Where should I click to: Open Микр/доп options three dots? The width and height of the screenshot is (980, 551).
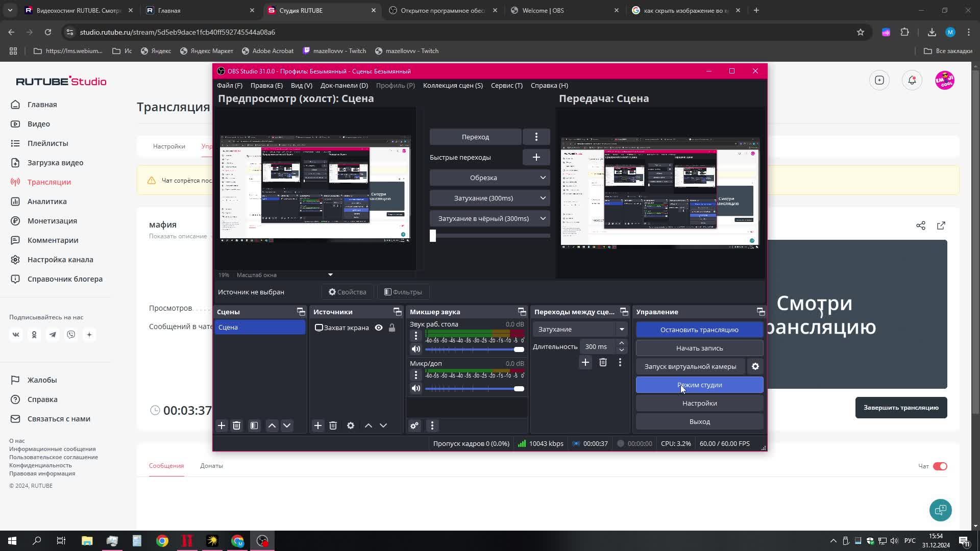click(416, 375)
